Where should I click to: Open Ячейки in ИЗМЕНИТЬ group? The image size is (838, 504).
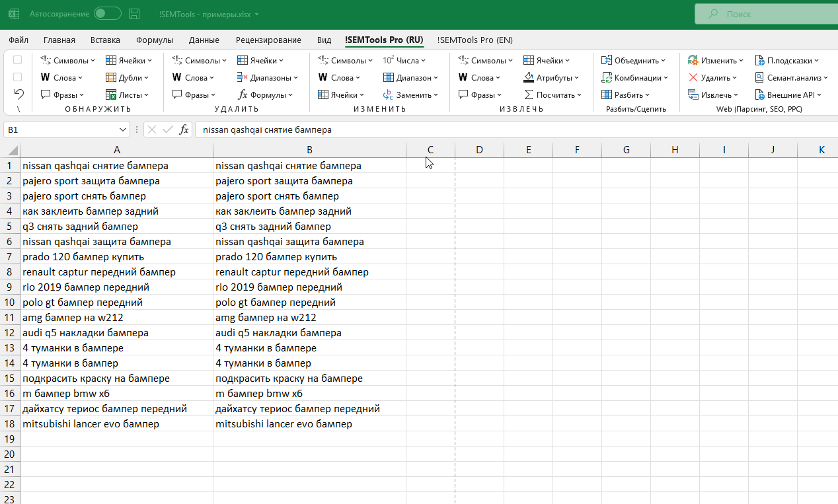(341, 94)
